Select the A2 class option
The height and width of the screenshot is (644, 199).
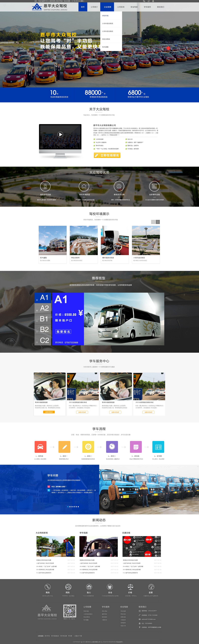click(x=44, y=308)
